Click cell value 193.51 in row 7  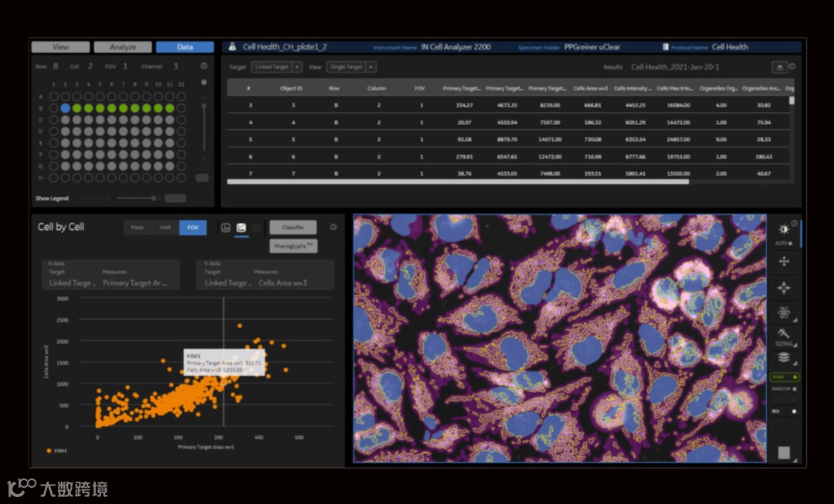click(x=592, y=174)
